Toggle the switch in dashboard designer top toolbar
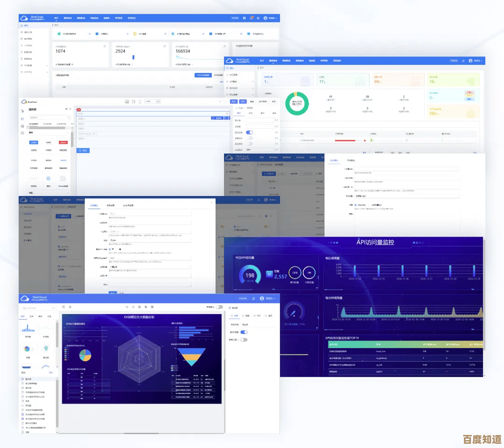The width and height of the screenshot is (504, 448). 218,307
